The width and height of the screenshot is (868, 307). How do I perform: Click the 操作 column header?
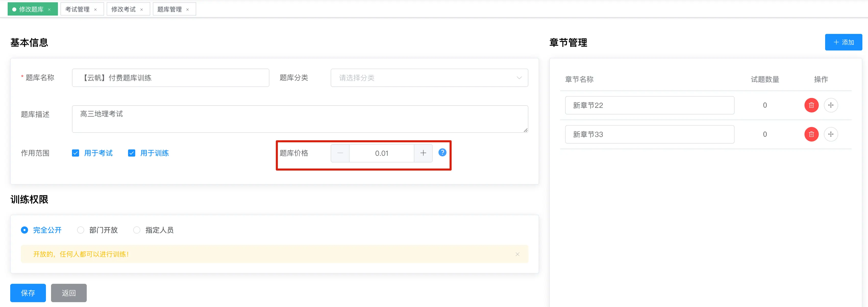[821, 80]
